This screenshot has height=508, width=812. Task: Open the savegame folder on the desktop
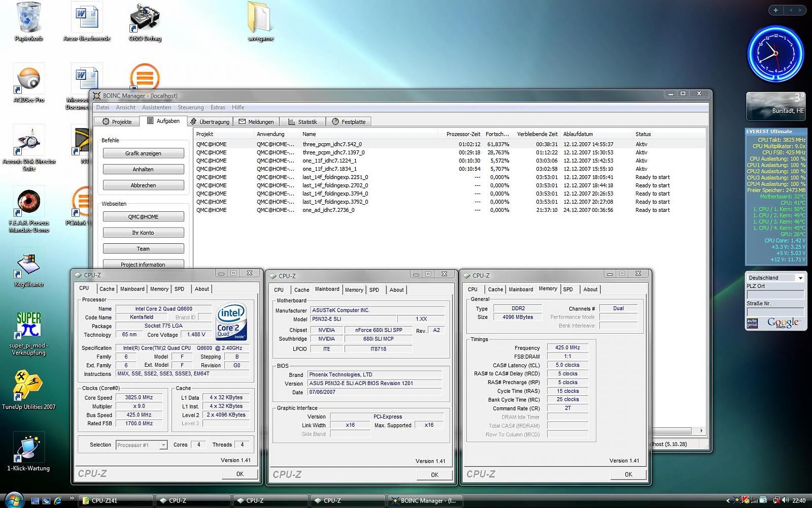click(x=260, y=20)
